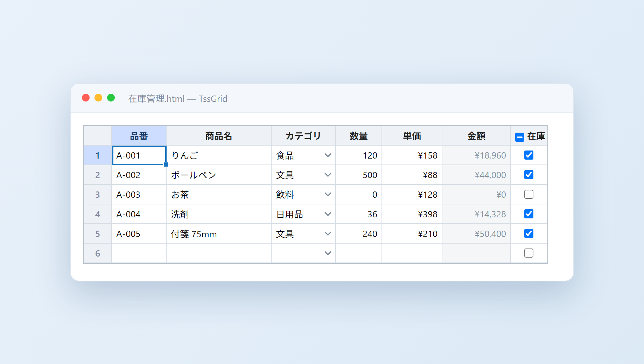Uncheck the 在庫 checkbox for りんご
644x364 pixels.
tap(529, 155)
